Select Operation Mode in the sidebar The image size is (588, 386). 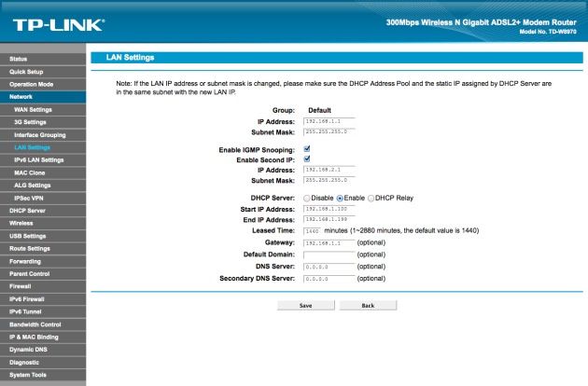43,84
